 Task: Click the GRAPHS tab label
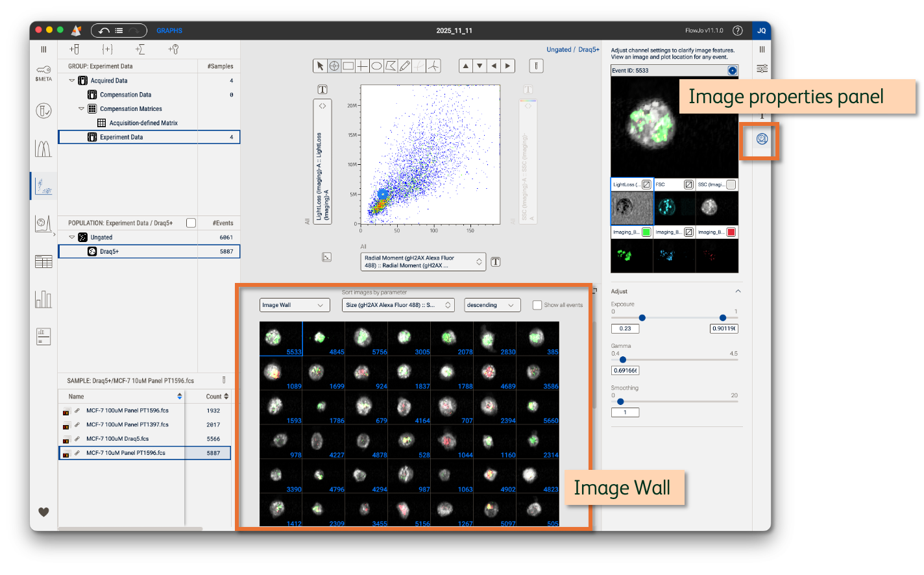(x=169, y=31)
